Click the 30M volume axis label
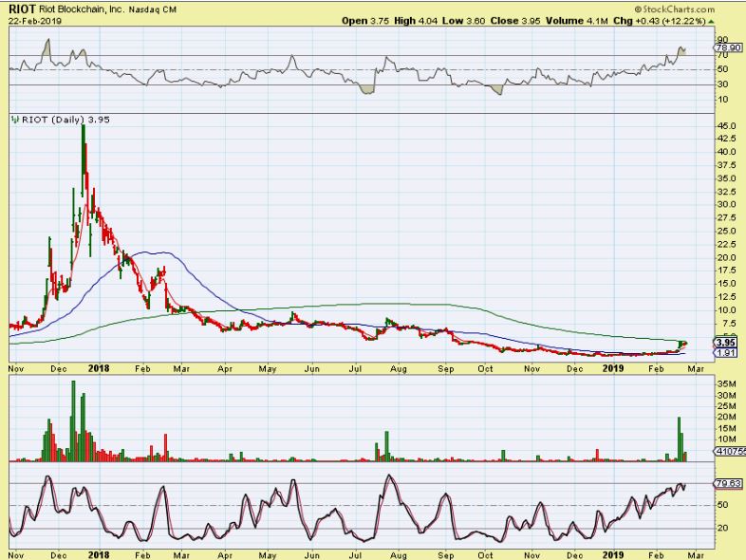Screen dimensions: 746x560 (726, 396)
